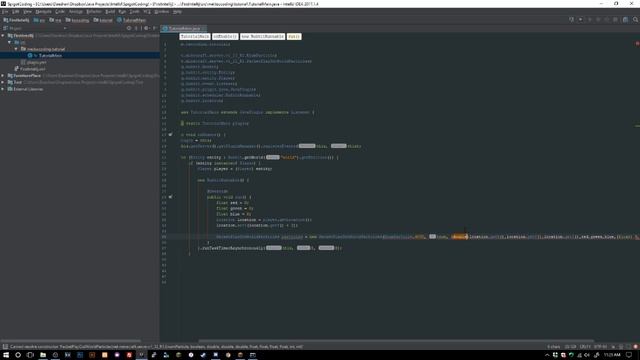The width and height of the screenshot is (640, 360).
Task: Click the red error indicator in the editor's top-right corner
Action: pyautogui.click(x=637, y=44)
